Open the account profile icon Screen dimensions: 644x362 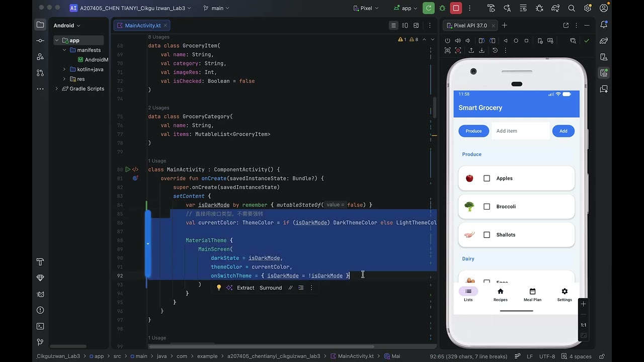click(604, 8)
